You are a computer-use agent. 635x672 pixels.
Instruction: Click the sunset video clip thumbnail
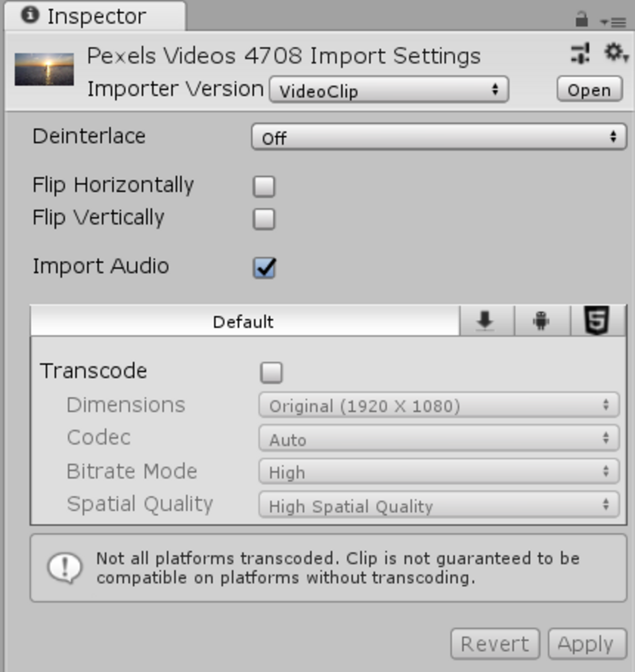pyautogui.click(x=44, y=69)
